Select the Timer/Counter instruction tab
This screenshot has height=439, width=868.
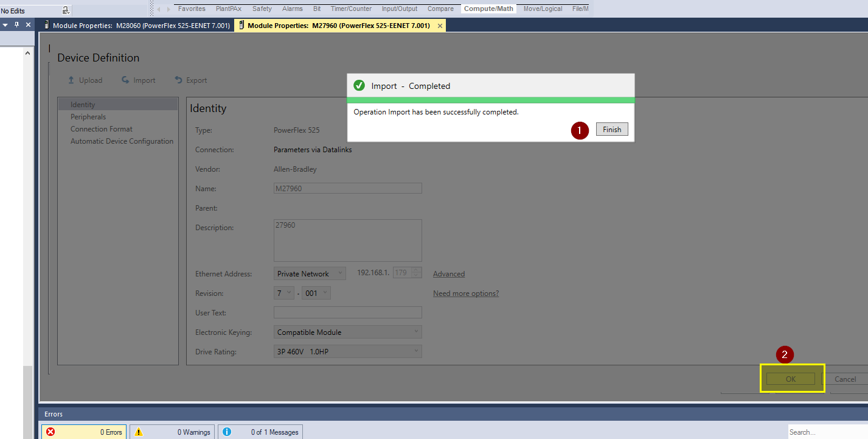tap(351, 9)
